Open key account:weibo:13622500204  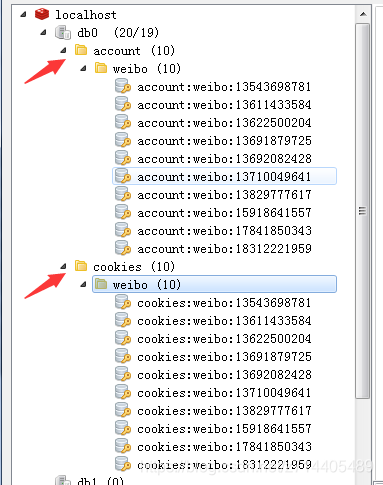[x=224, y=123]
